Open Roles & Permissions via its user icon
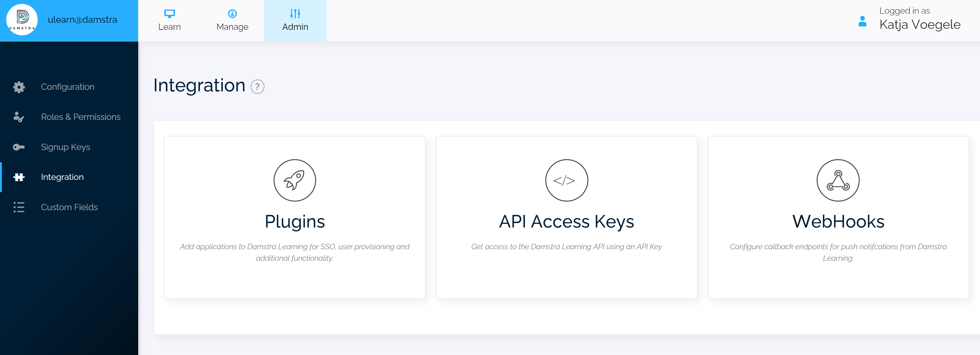Screen dimensions: 980x355 click(19, 117)
